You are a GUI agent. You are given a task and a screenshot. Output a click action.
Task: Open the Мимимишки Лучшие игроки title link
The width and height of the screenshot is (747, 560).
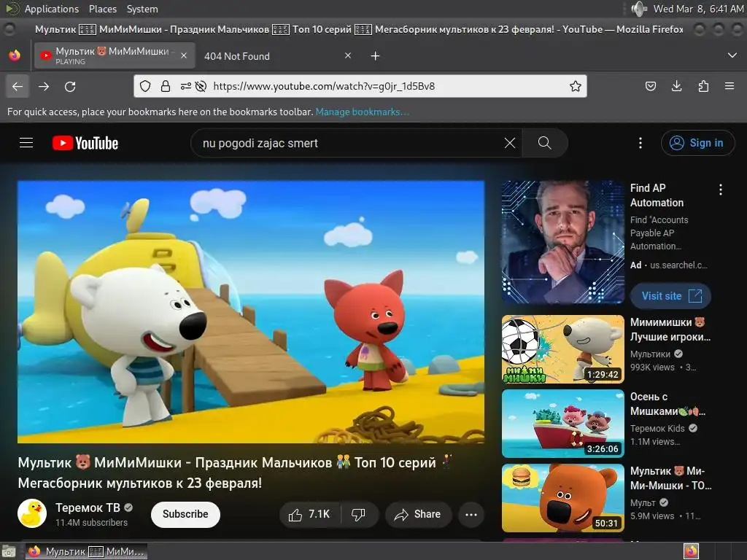(670, 330)
